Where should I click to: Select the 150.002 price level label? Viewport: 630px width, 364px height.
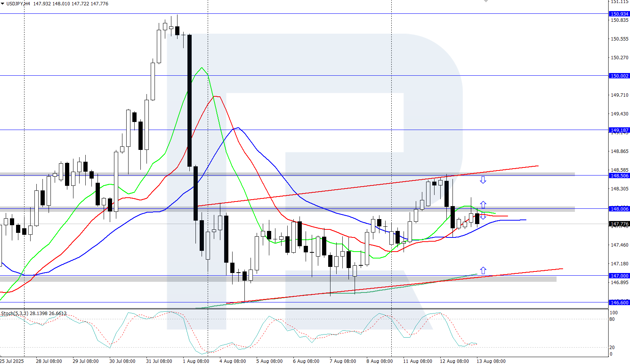click(619, 76)
